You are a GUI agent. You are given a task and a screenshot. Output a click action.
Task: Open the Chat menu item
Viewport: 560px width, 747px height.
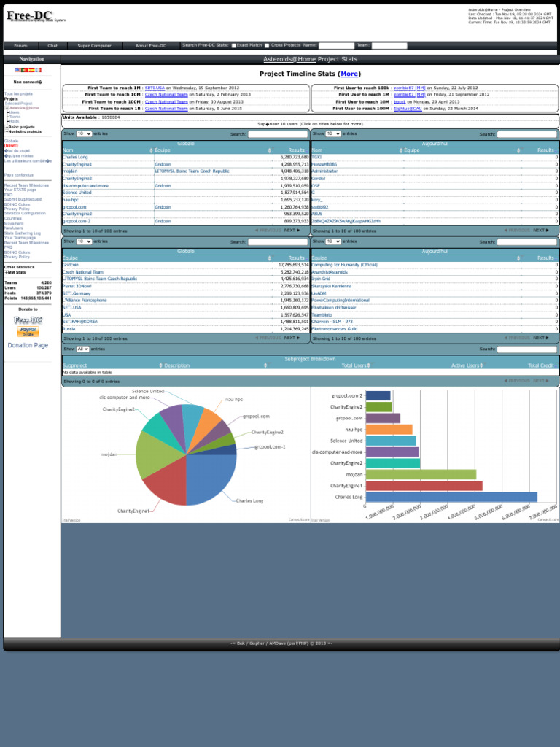point(52,46)
